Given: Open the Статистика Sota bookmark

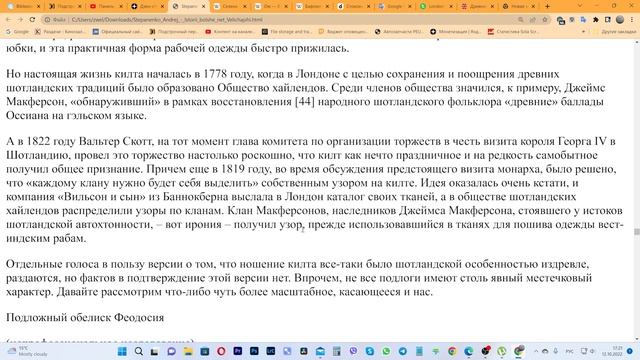Looking at the screenshot, I should (513, 31).
